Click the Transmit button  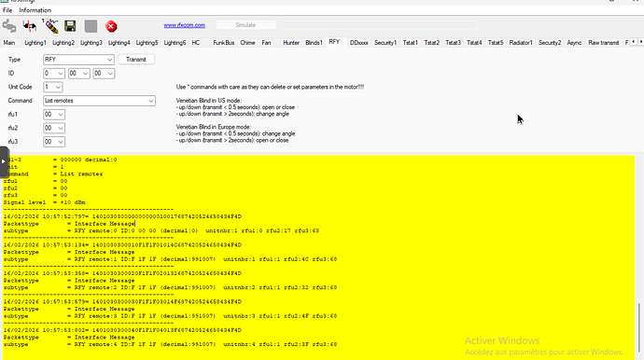click(x=136, y=60)
